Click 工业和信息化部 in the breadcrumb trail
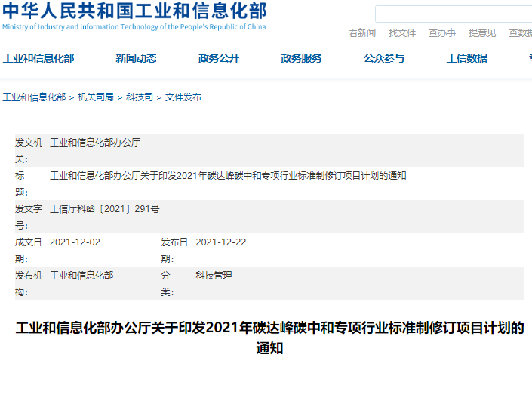Viewport: 532px width, 398px height. [34, 97]
